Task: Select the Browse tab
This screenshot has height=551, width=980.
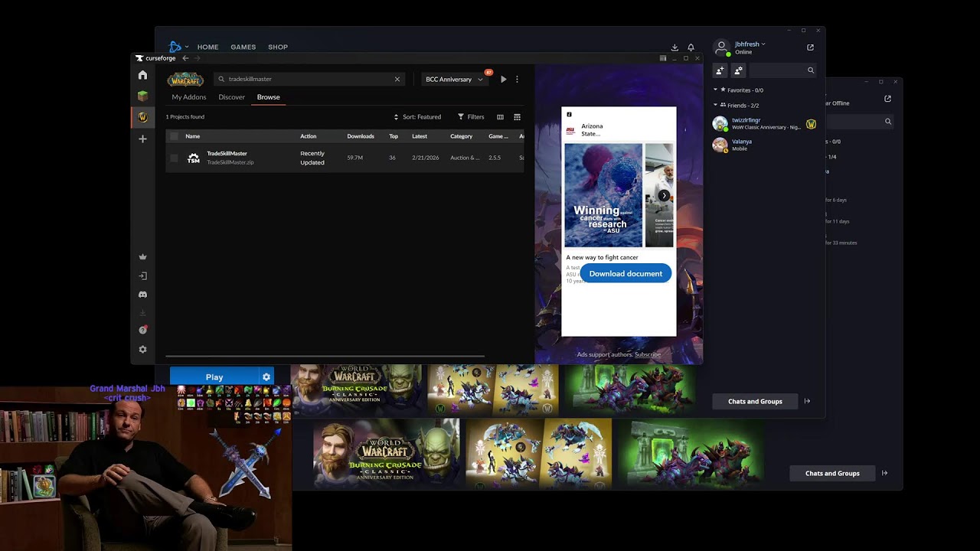Action: [x=268, y=97]
